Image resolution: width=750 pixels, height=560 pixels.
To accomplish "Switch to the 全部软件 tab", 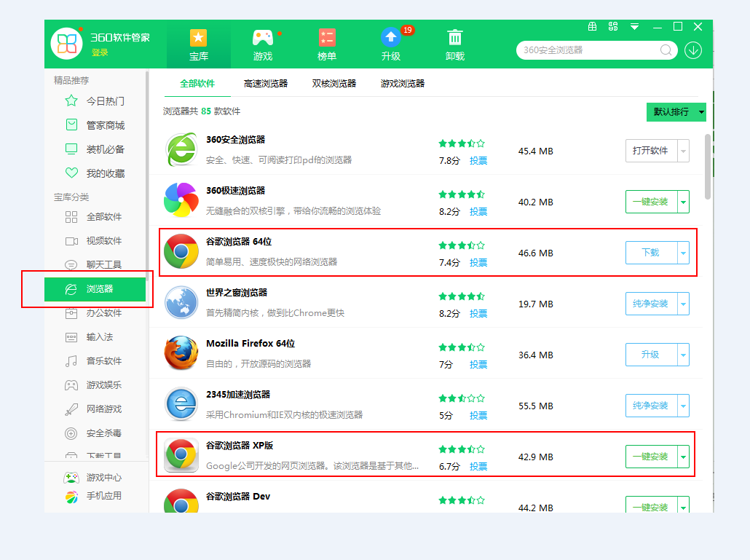I will click(x=197, y=84).
